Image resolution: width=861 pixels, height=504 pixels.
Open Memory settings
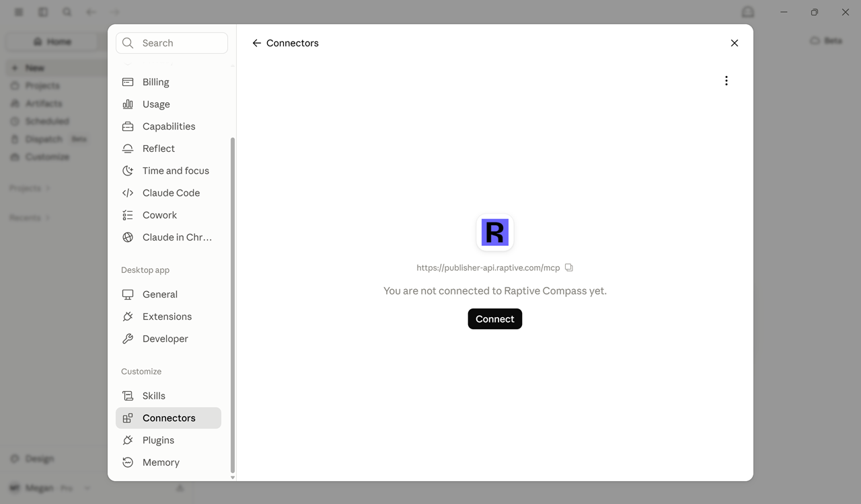168,462
